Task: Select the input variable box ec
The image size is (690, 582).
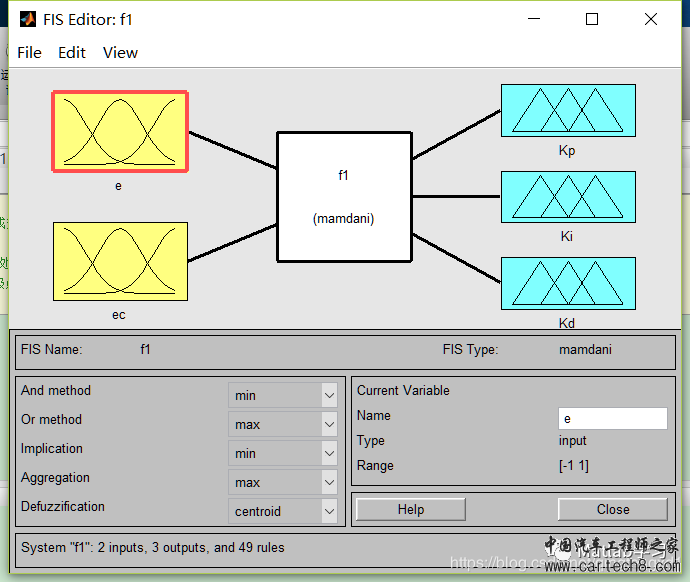Action: click(x=120, y=261)
